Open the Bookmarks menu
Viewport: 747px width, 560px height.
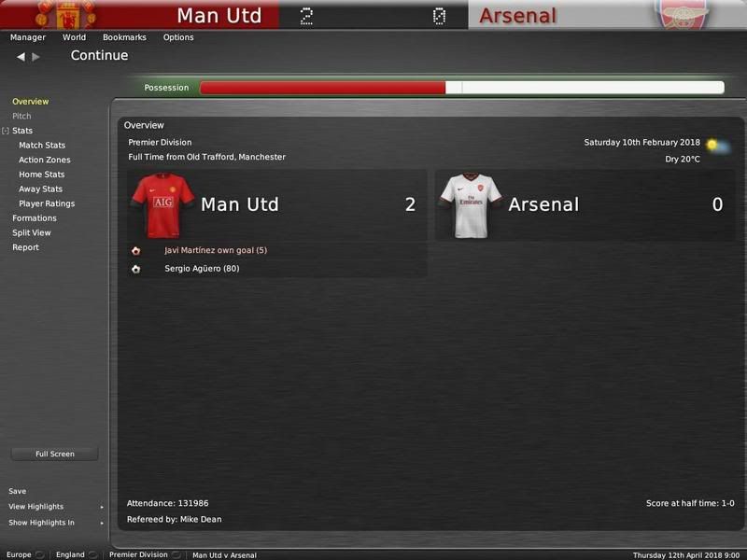[x=124, y=37]
